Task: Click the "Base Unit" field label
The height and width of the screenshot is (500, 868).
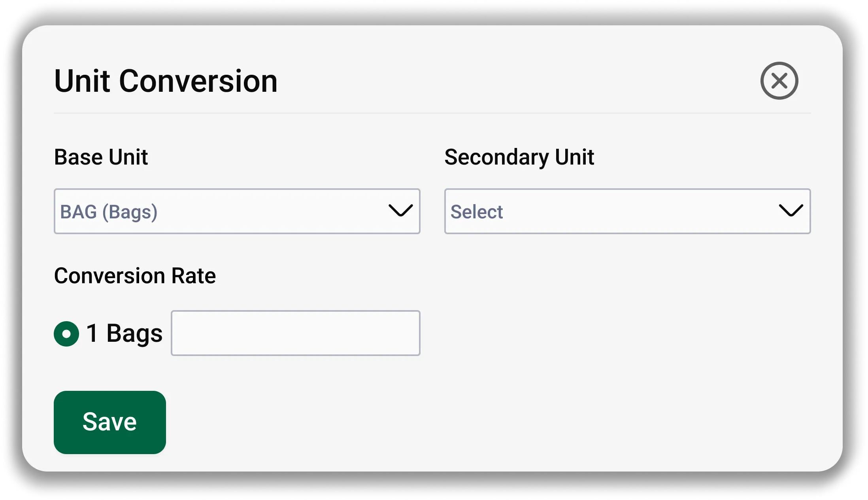Action: 101,157
